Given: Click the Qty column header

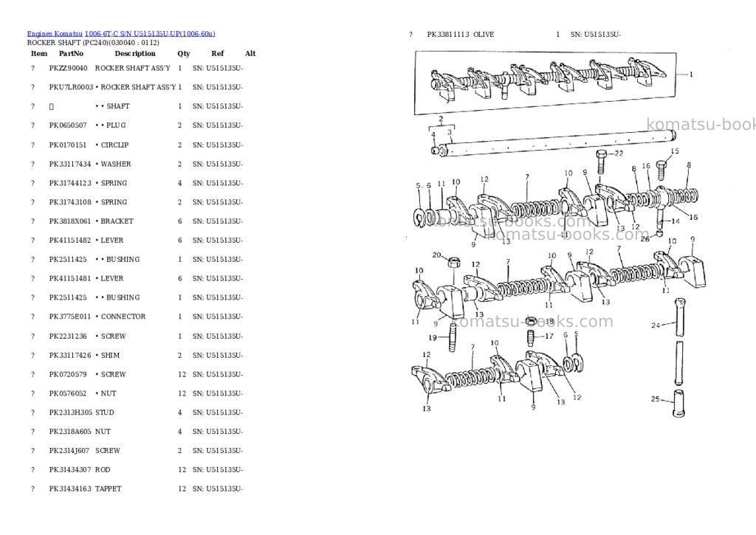Looking at the screenshot, I should tap(184, 53).
